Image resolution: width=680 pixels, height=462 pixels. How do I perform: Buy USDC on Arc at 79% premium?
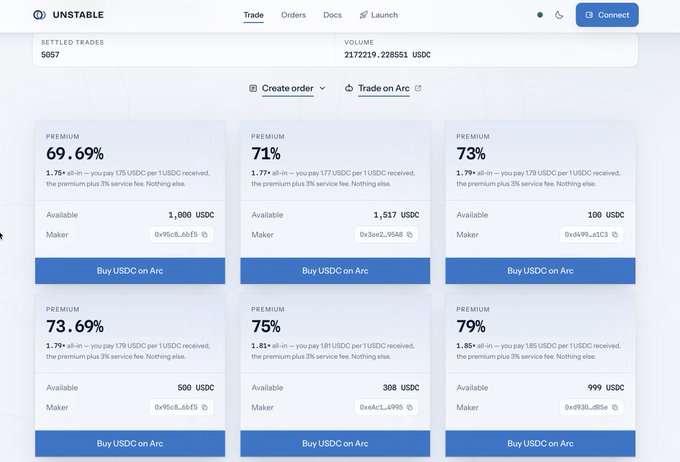540,443
